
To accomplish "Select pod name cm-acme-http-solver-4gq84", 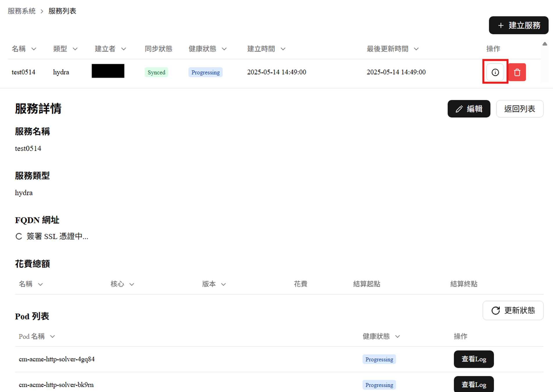I will tap(57, 359).
